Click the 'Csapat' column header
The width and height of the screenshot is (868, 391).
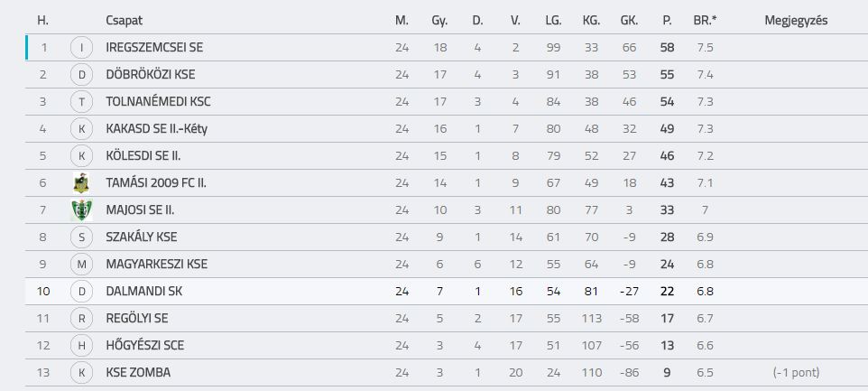124,21
